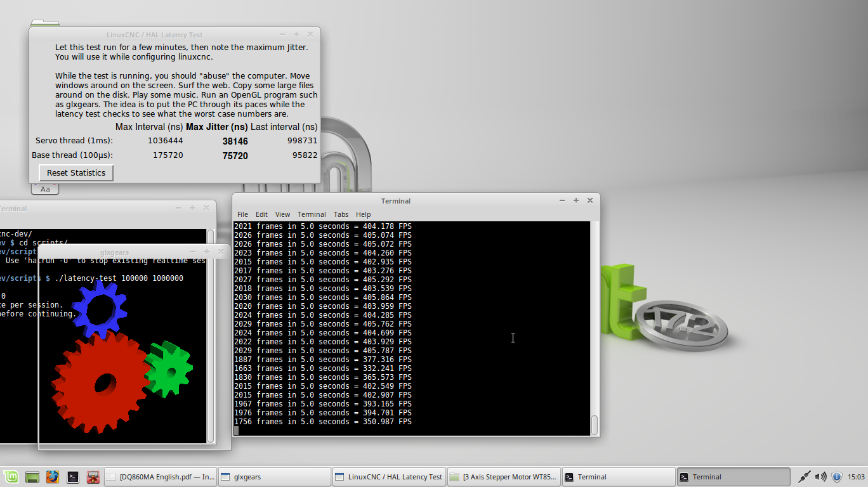The image size is (868, 487).
Task: Maximize the glxgears window
Action: (x=207, y=252)
